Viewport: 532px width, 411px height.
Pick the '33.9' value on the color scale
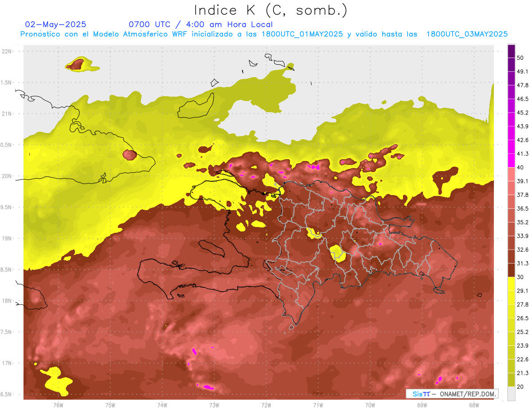[x=522, y=236]
